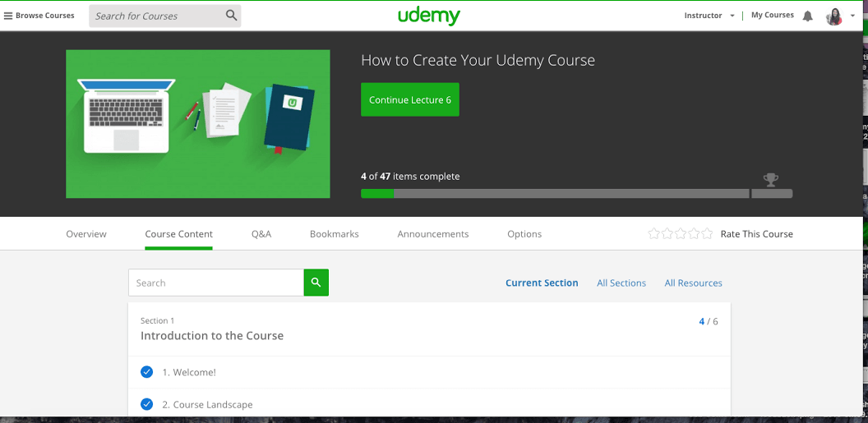Expand the Instructor dropdown
The image size is (868, 423).
click(709, 16)
